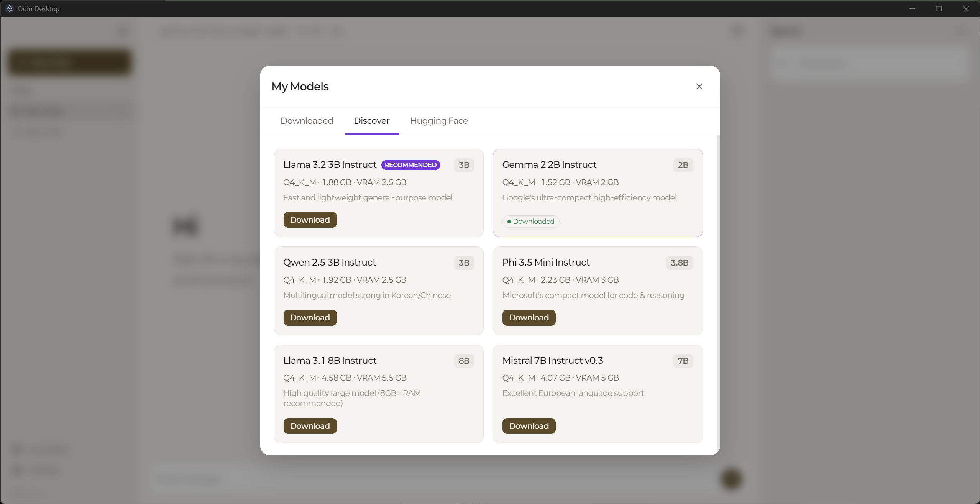Click the RECOMMENDED badge on Llama 3.2
The image size is (980, 504).
pos(410,165)
